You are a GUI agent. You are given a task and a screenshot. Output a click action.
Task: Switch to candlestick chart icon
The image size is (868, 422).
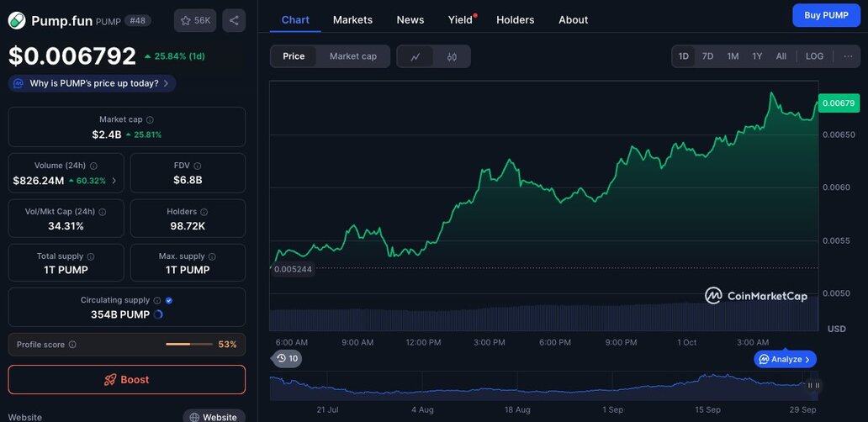[x=452, y=56]
